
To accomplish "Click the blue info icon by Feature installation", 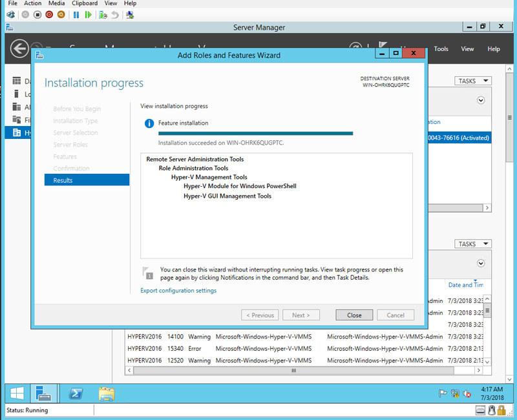I will point(149,123).
